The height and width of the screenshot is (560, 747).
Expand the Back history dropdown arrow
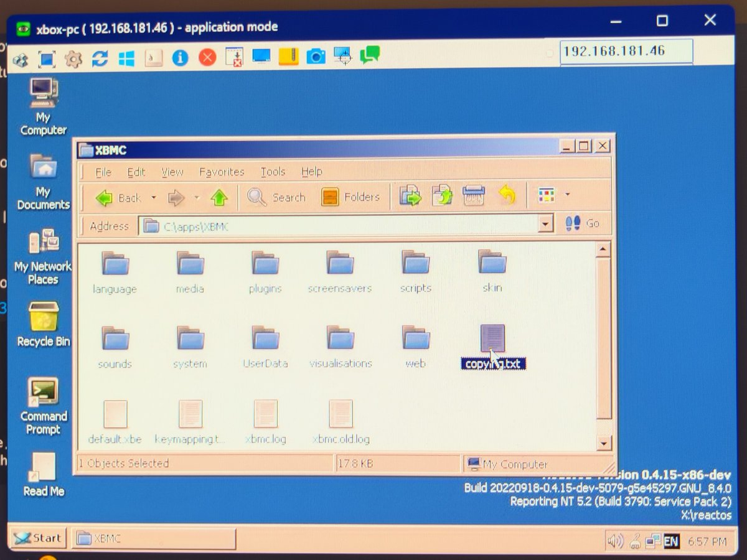(154, 198)
